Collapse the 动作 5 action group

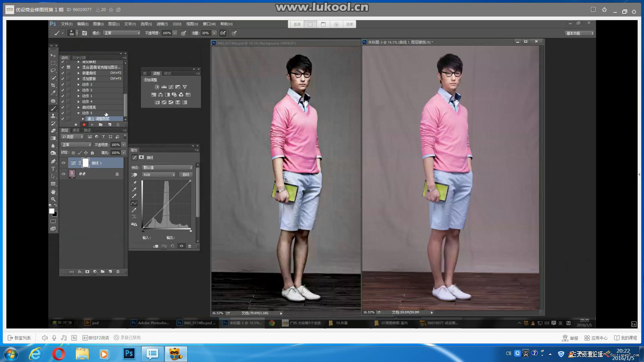(x=78, y=113)
